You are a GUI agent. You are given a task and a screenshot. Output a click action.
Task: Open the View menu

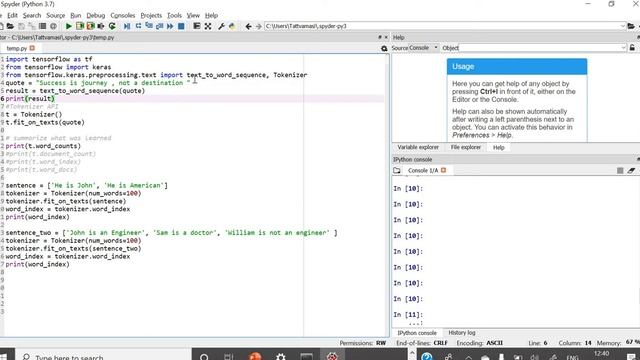click(193, 15)
